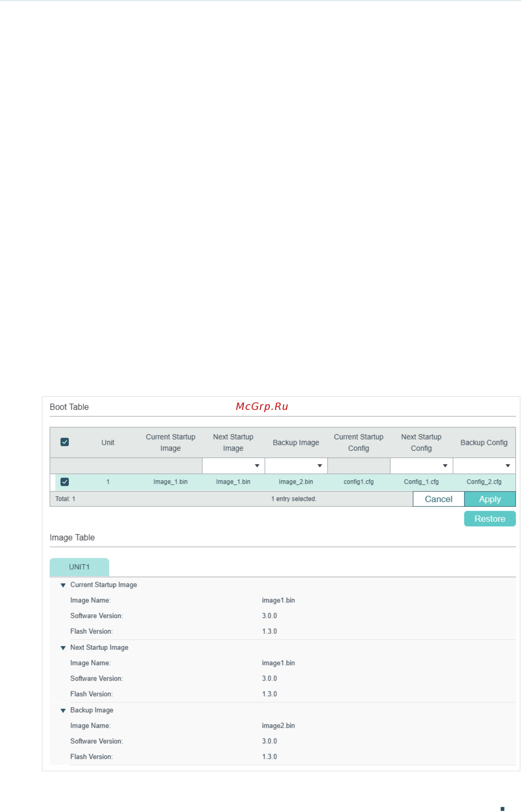Image resolution: width=521 pixels, height=812 pixels.
Task: Click the Restore button
Action: pyautogui.click(x=490, y=518)
